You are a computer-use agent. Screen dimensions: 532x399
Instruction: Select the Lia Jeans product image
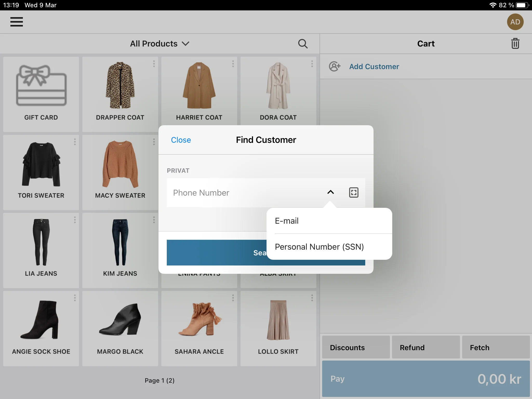click(x=41, y=242)
